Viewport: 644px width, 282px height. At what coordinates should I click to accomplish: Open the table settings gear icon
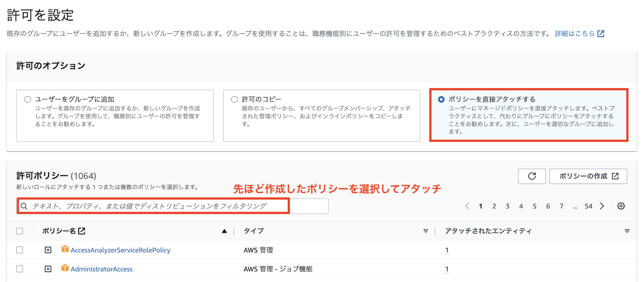pos(621,206)
